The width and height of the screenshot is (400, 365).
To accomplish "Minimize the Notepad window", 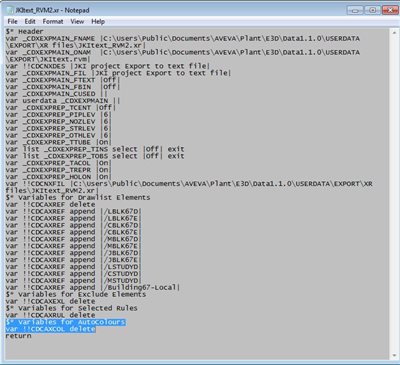I will (355, 10).
